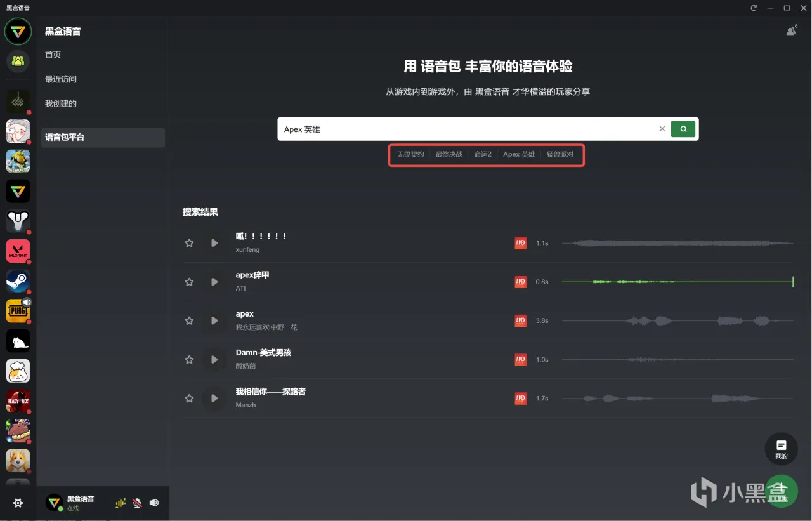Click the 黑盒语音 sidebar header title
Image resolution: width=812 pixels, height=521 pixels.
63,31
